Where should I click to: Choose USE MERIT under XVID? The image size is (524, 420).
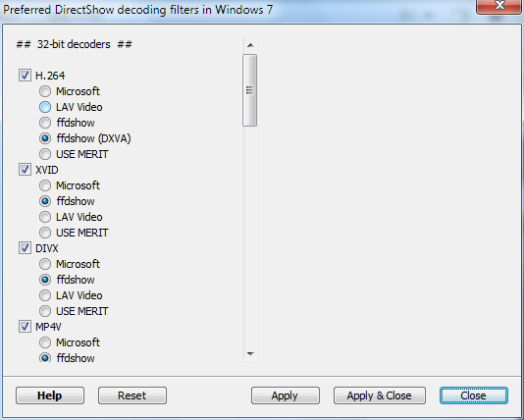click(45, 233)
